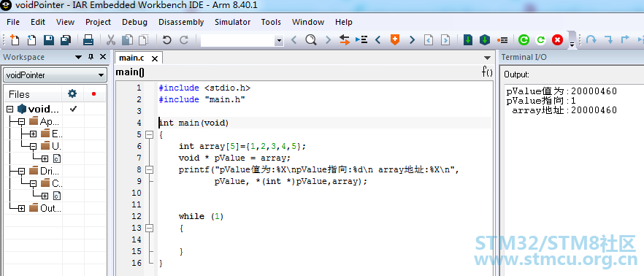Viewport: 644px width, 276px height.
Task: Undo the last edit
Action: (x=166, y=40)
